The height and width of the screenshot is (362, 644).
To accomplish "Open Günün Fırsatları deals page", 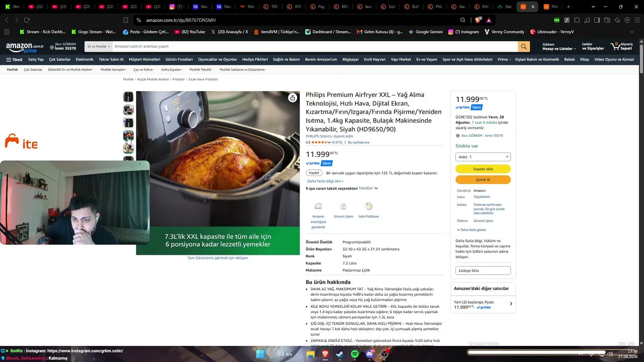I will click(179, 59).
